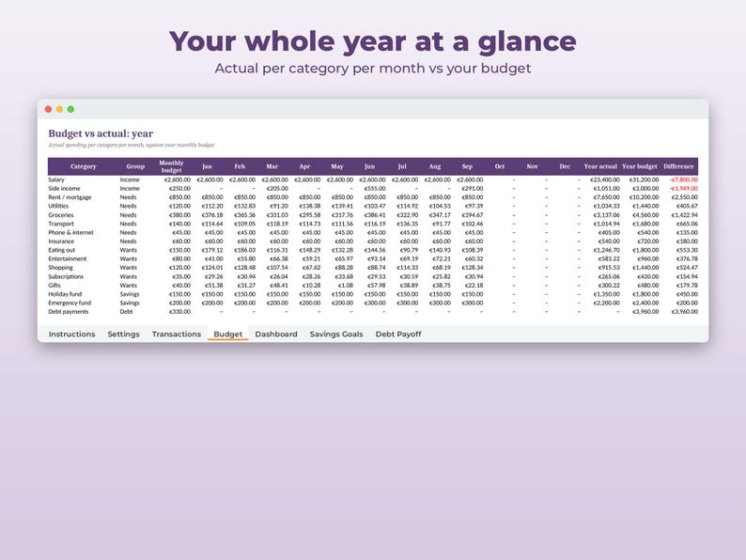Click the Aug column header
746x560 pixels.
(x=435, y=166)
